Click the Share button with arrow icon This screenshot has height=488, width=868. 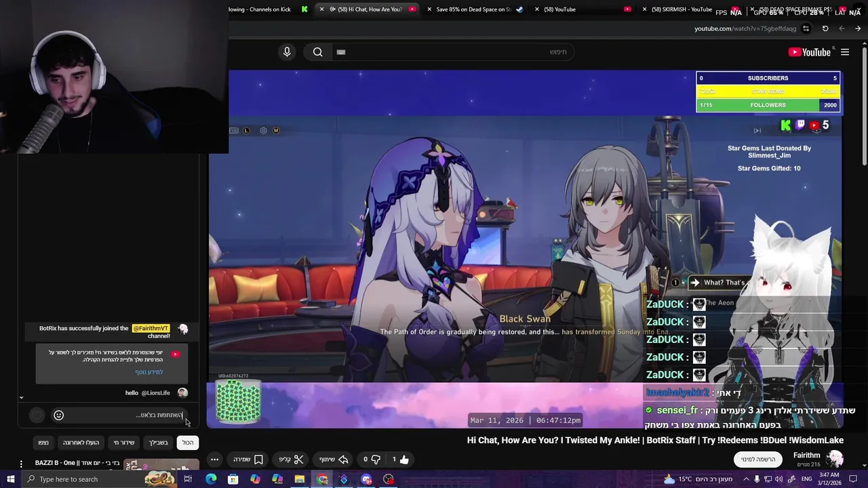click(333, 460)
